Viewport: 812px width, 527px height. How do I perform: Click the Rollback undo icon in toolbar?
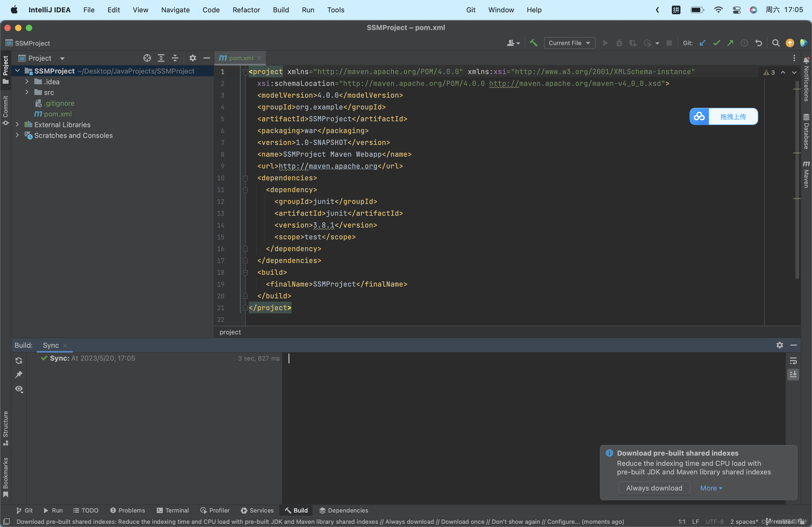coord(759,43)
